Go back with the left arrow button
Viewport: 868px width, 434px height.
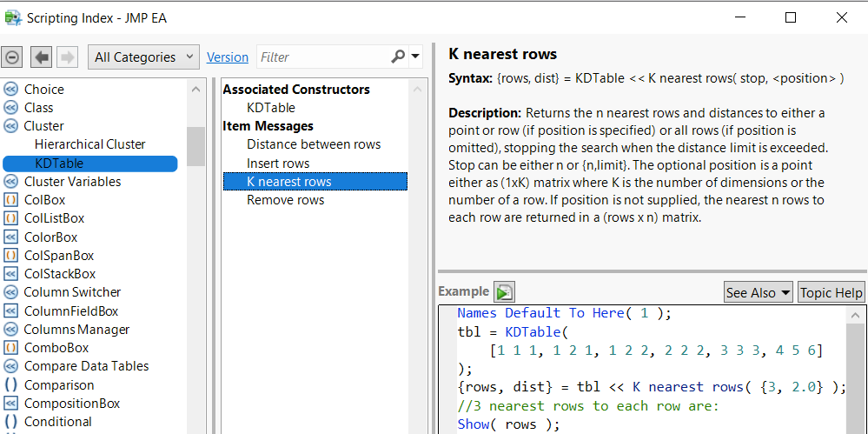click(41, 57)
